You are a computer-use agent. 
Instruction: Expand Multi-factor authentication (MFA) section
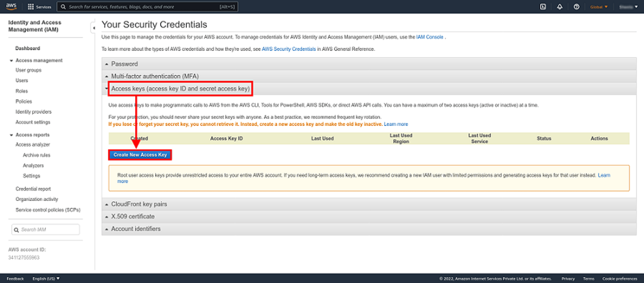tap(369, 76)
